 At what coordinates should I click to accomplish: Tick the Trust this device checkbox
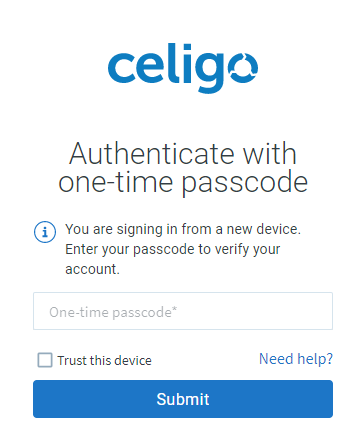click(x=45, y=360)
